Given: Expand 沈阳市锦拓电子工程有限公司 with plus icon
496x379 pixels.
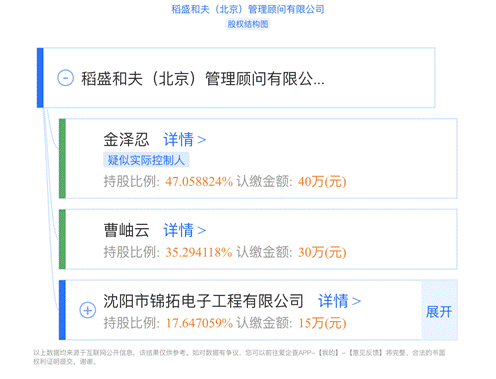Looking at the screenshot, I should pos(88,310).
